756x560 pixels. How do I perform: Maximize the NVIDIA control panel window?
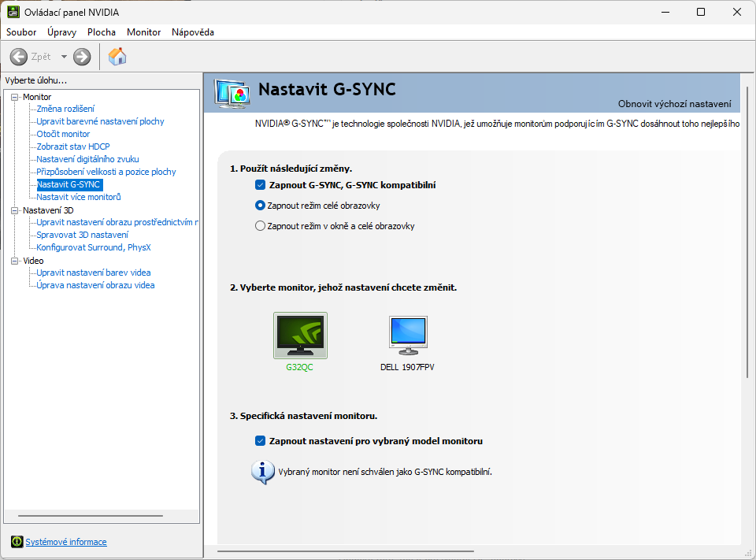click(x=701, y=12)
